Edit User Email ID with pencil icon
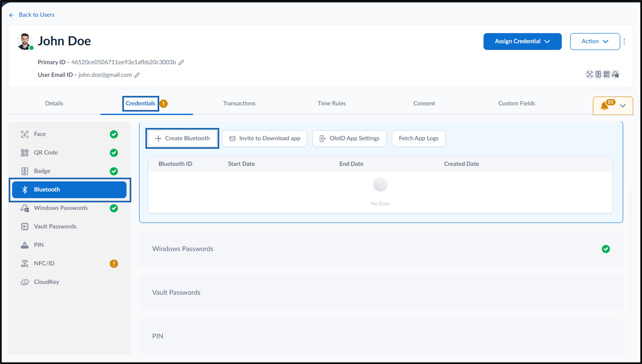This screenshot has height=364, width=642. pyautogui.click(x=137, y=75)
